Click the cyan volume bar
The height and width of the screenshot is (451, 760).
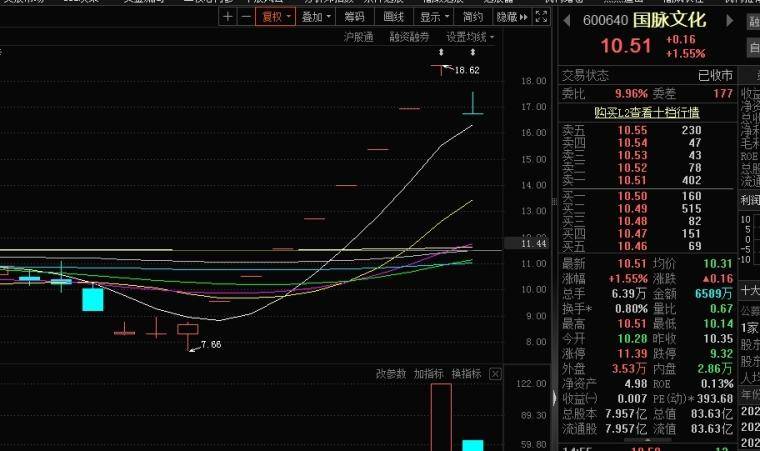click(x=473, y=445)
